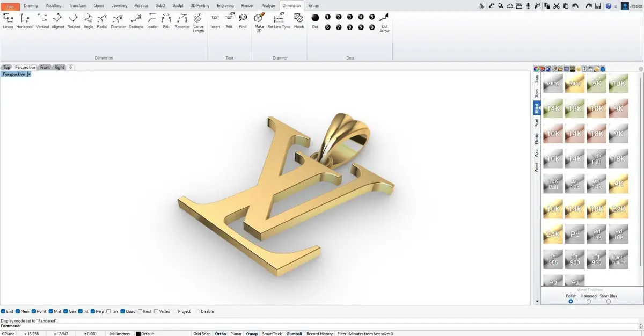Click the Set Line Type tool
This screenshot has height=336, width=644.
[x=279, y=21]
